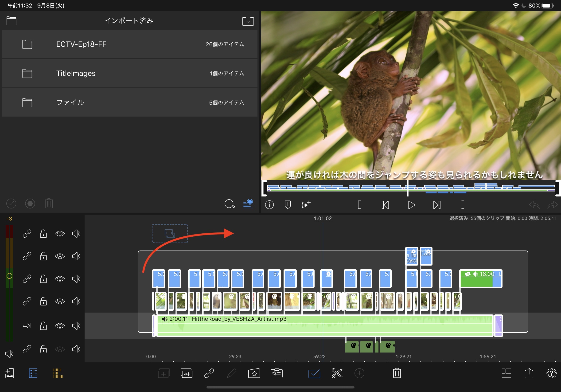Click the clip info icon
This screenshot has height=392, width=561.
269,204
